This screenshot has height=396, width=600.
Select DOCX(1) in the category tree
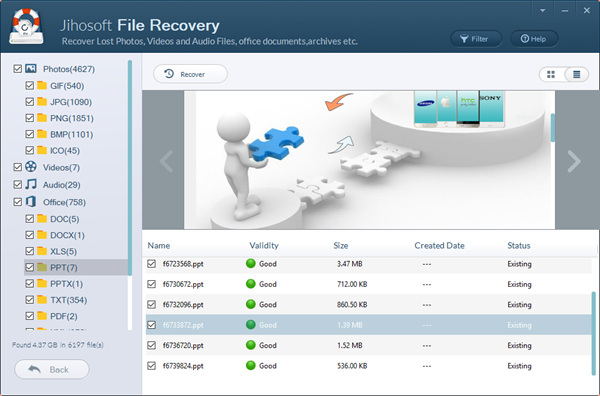point(67,235)
